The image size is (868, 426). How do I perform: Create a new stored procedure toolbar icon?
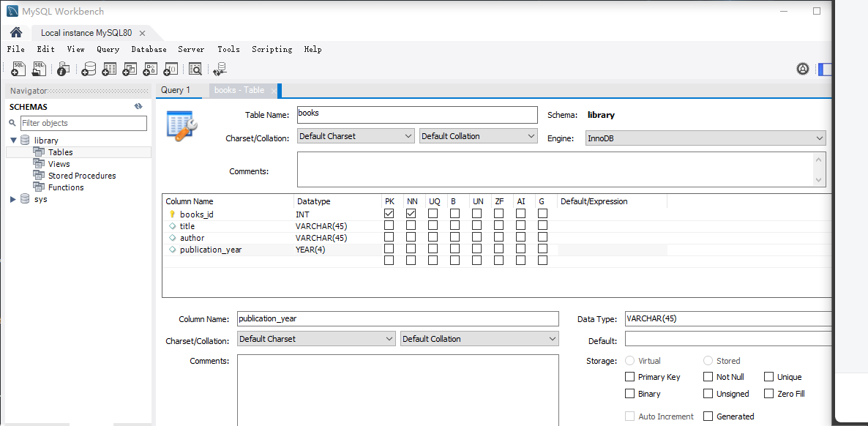point(150,69)
